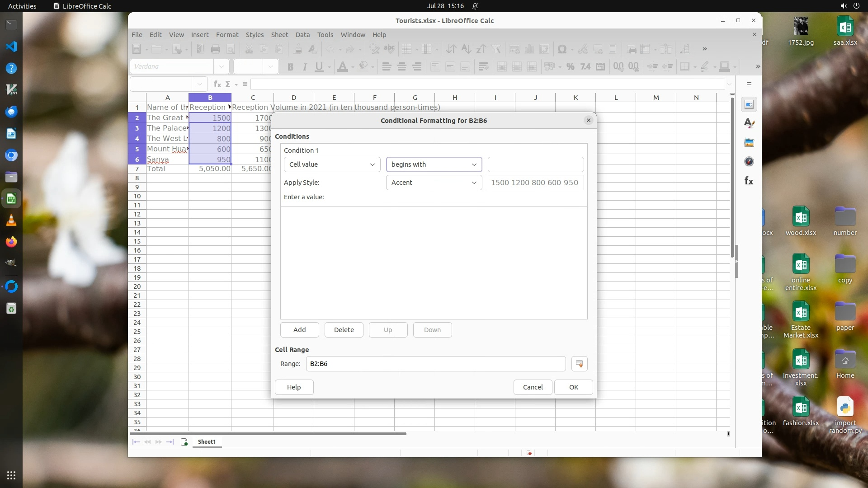Confirm the dialog with OK
This screenshot has width=868, height=488.
573,387
